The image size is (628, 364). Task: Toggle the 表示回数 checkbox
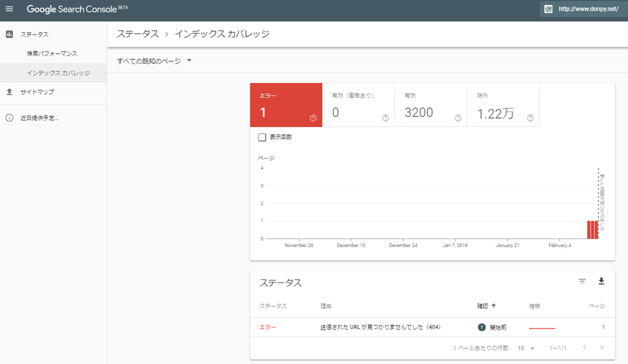point(262,137)
